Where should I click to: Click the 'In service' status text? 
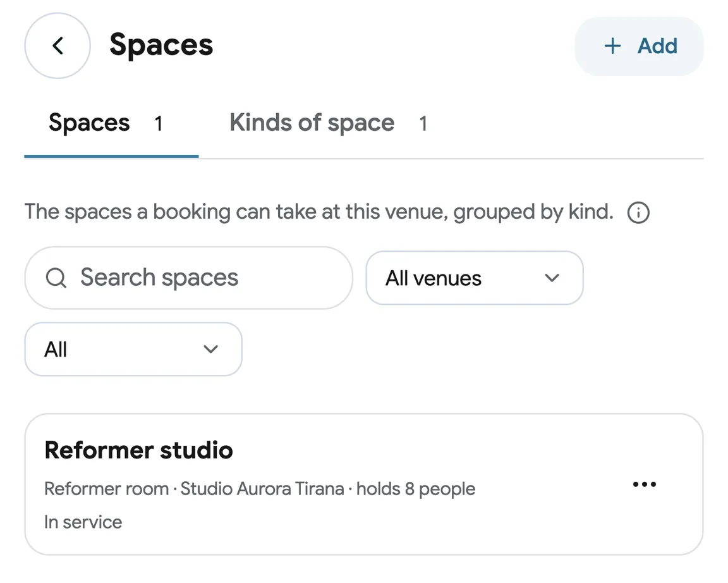pyautogui.click(x=83, y=522)
